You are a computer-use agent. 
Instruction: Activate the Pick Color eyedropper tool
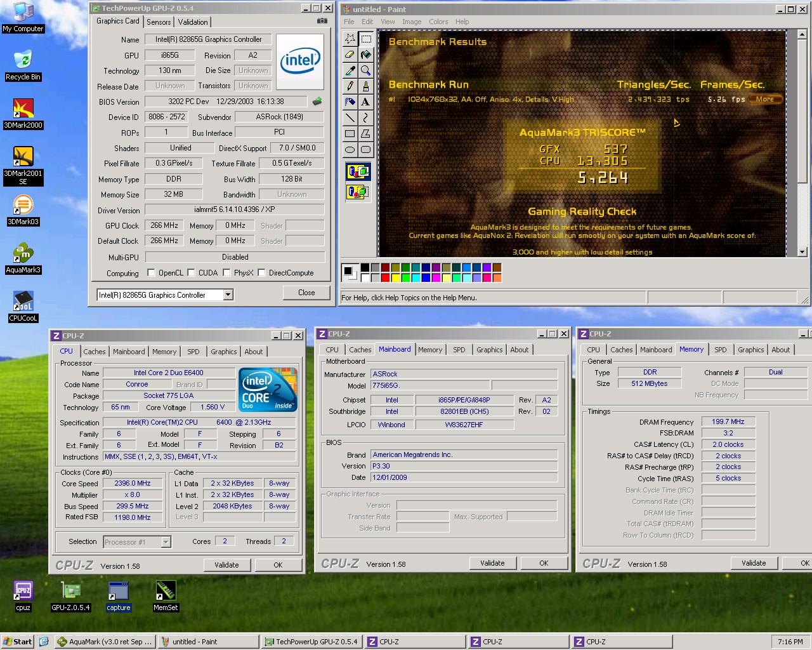click(350, 71)
